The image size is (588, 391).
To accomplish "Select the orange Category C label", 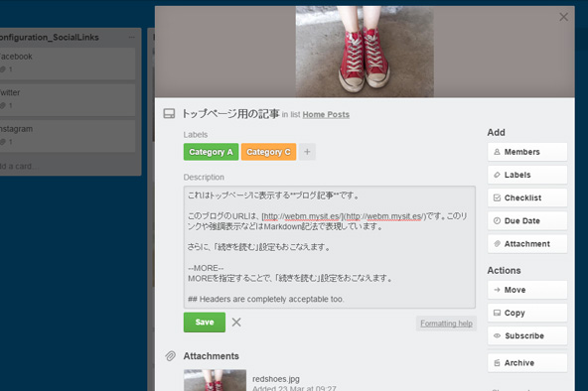I will (x=268, y=152).
